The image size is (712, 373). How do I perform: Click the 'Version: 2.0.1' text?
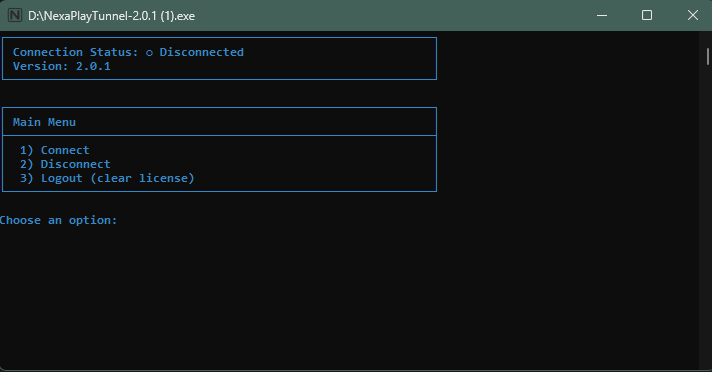click(x=62, y=66)
